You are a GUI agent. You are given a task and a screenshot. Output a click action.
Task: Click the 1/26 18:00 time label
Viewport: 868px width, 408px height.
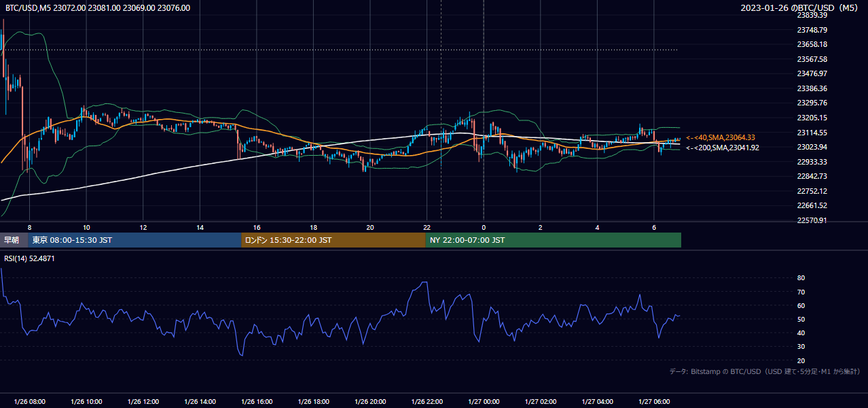[313, 402]
